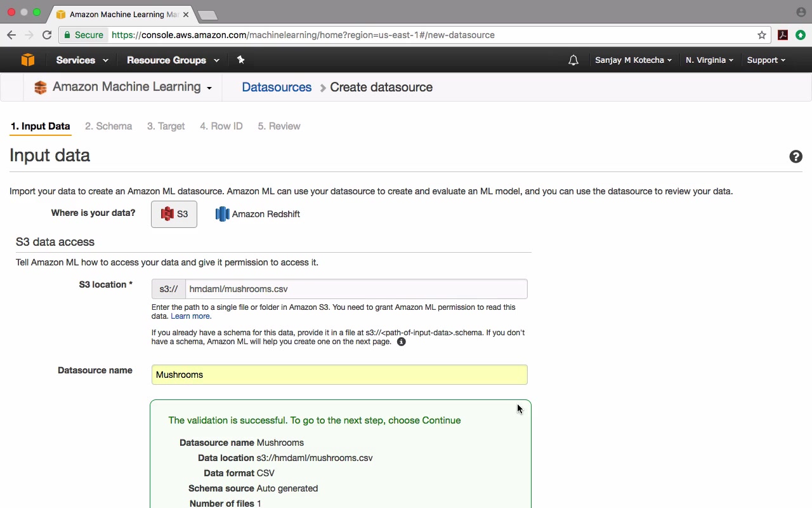Expand the Support menu
Screen dimensions: 812x508
click(766, 60)
